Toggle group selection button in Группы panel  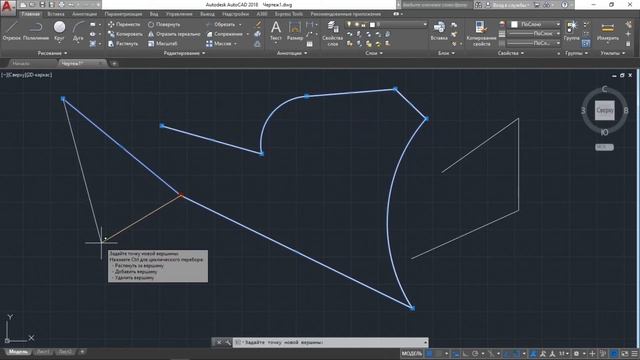586,43
